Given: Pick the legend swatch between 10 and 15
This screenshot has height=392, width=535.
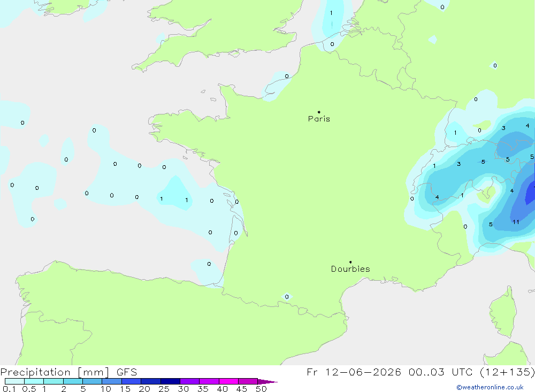Looking at the screenshot, I should point(112,381).
